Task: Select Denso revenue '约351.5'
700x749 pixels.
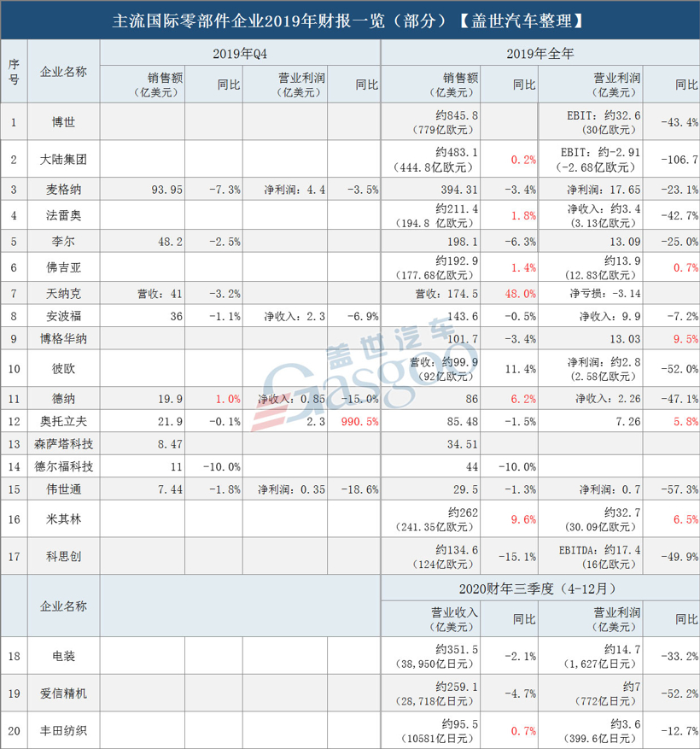Action: tap(457, 650)
